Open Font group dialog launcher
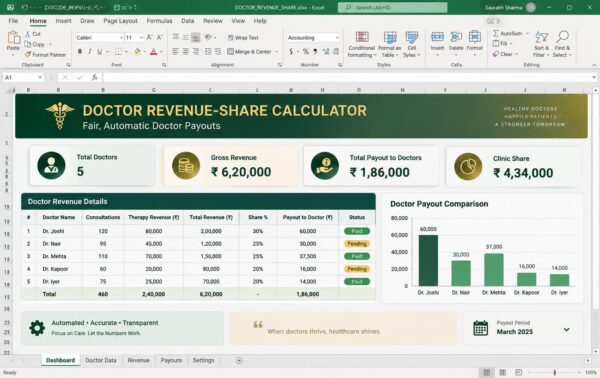This screenshot has width=600, height=378. (164, 65)
